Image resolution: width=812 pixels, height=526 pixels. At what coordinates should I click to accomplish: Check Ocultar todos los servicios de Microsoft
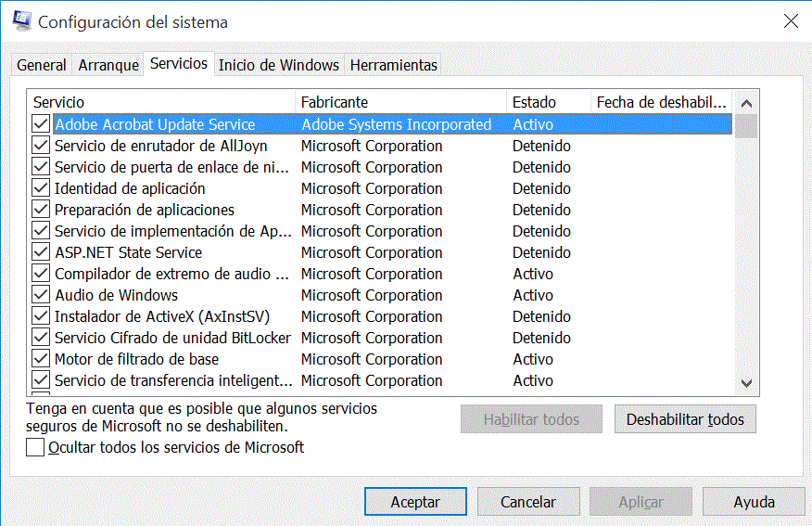(34, 447)
